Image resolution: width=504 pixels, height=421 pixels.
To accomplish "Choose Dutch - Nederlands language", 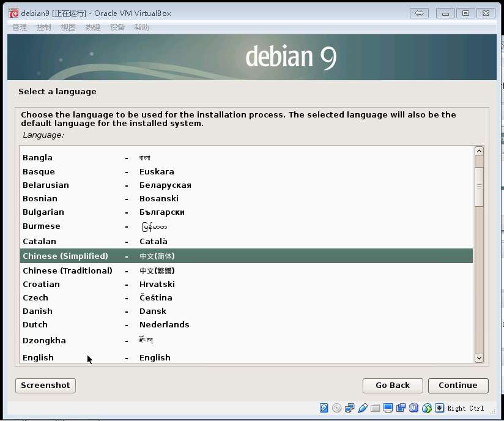I will 246,324.
